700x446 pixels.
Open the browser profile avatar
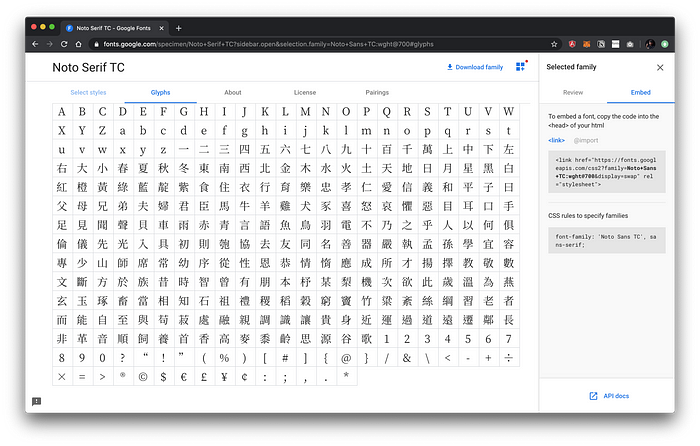point(650,44)
